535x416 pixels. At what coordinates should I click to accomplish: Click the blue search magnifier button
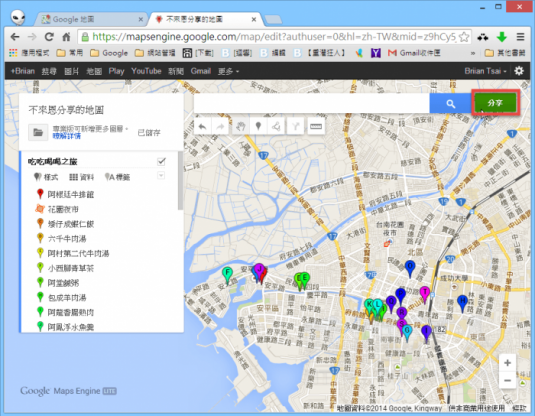pos(450,103)
